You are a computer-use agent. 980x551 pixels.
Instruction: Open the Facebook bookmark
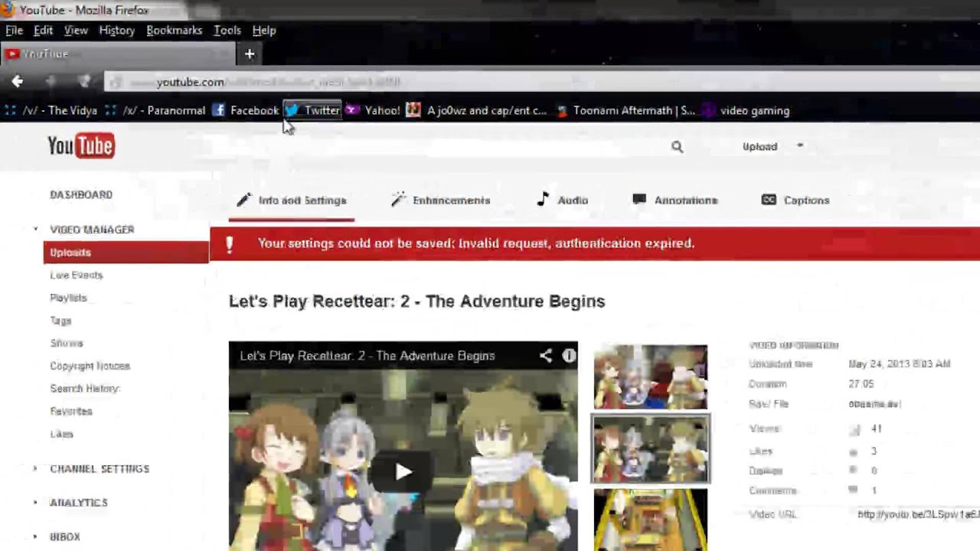pos(246,110)
